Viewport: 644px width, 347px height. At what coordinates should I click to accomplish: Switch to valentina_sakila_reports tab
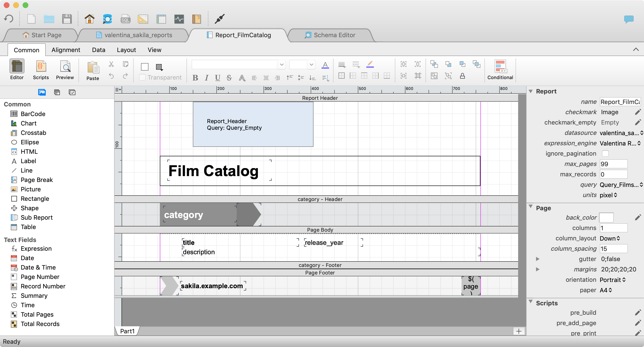pos(134,35)
